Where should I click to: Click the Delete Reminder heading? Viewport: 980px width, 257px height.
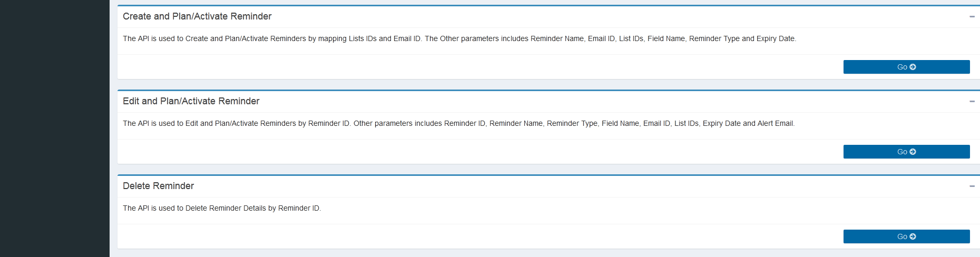pos(158,186)
